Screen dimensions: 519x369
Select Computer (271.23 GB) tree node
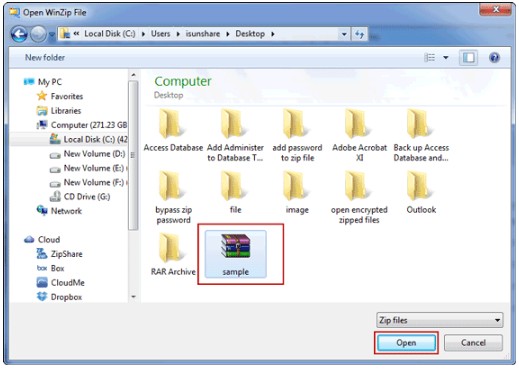tap(82, 125)
